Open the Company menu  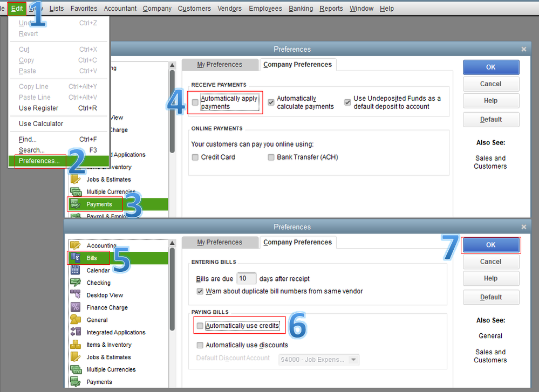pos(157,8)
